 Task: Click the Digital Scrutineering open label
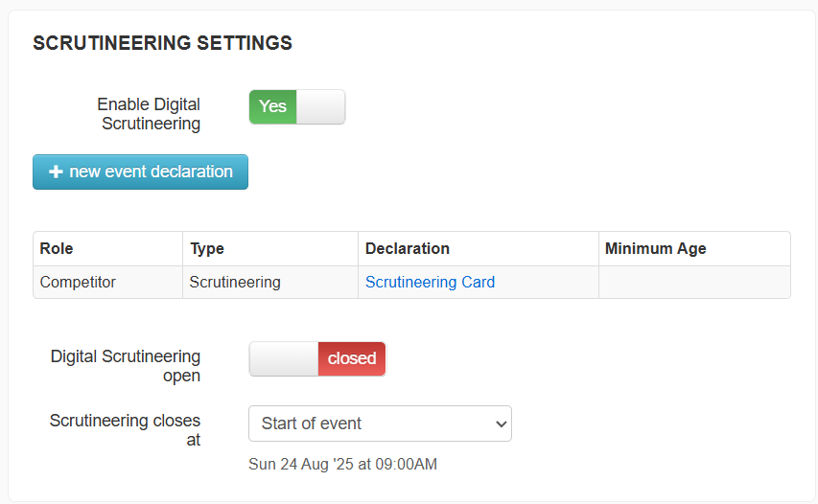tap(126, 366)
